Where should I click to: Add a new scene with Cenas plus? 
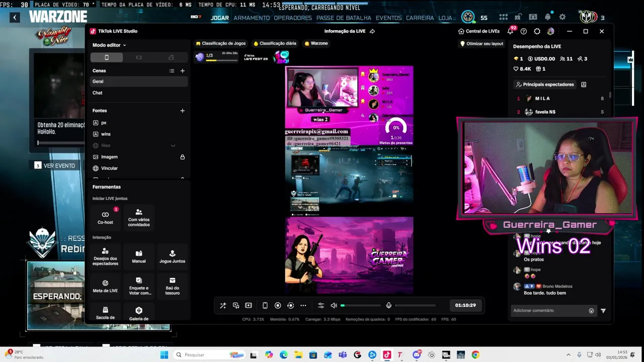[183, 71]
